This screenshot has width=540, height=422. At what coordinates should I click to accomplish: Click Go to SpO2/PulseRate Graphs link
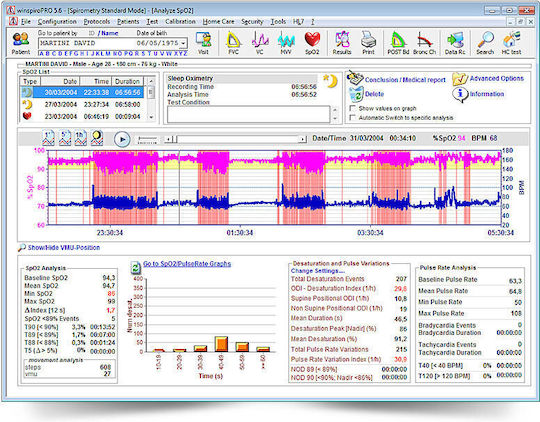pos(187,264)
